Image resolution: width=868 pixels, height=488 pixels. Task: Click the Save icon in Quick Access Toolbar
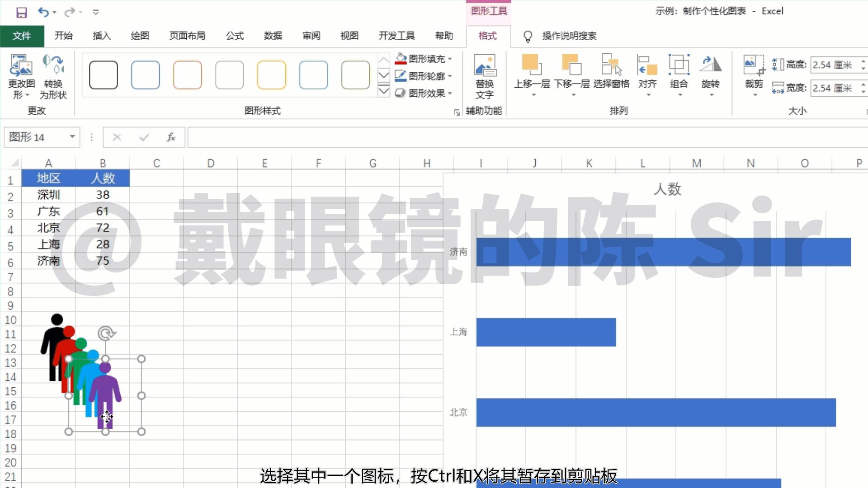21,12
